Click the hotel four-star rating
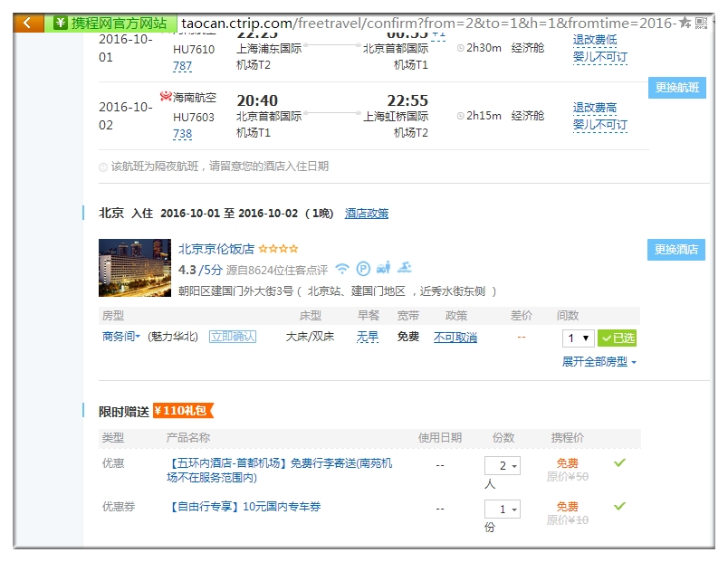Image resolution: width=728 pixels, height=562 pixels. 278,249
